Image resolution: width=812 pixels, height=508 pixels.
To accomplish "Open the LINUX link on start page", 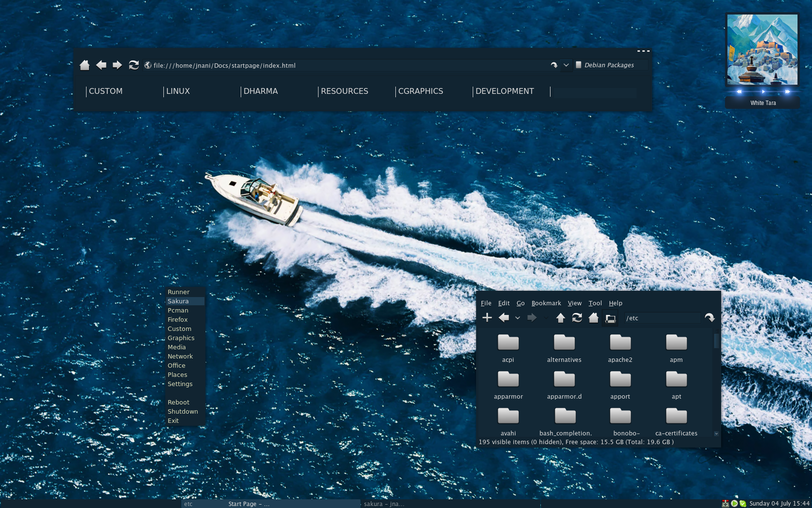I will [x=178, y=91].
